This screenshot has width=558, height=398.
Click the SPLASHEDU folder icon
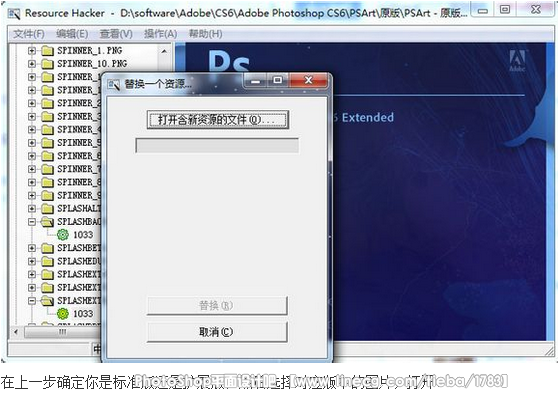click(x=47, y=261)
